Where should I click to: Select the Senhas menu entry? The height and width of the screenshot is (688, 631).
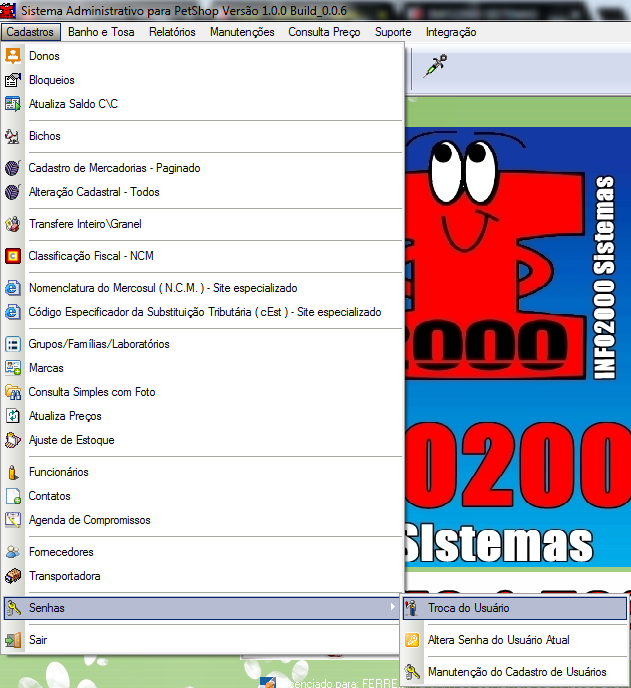point(202,608)
